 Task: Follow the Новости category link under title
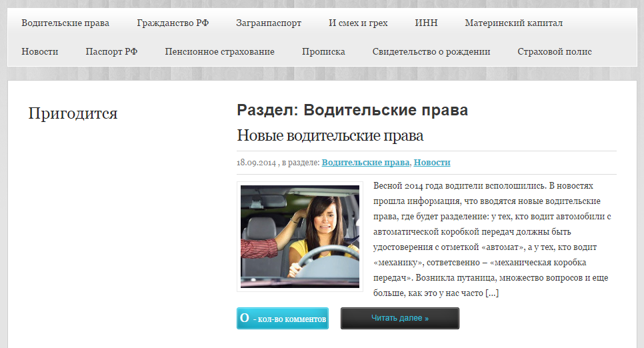click(x=432, y=162)
